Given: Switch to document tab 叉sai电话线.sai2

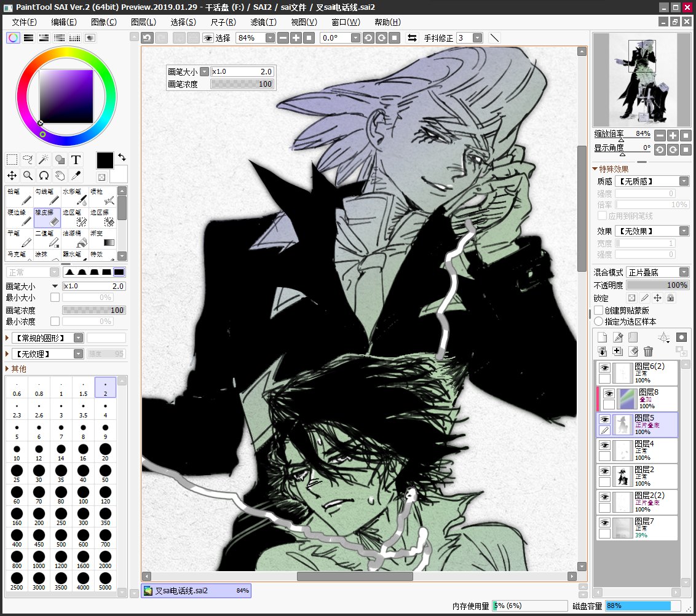Looking at the screenshot, I should pyautogui.click(x=197, y=591).
